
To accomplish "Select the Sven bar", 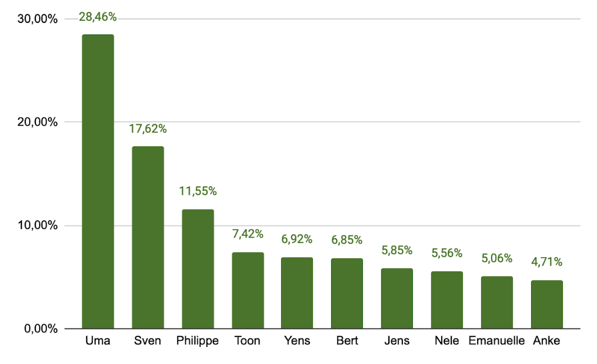I will click(148, 238).
